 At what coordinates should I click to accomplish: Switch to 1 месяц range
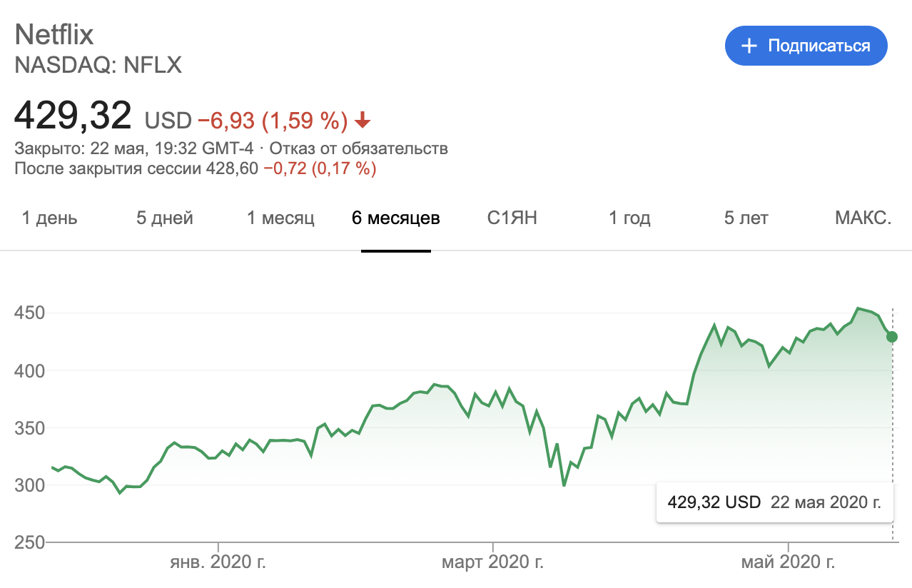[x=280, y=218]
